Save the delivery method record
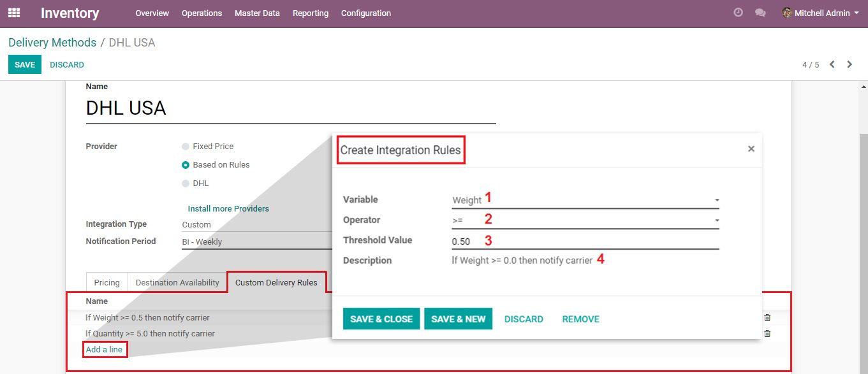The height and width of the screenshot is (374, 868). 25,65
